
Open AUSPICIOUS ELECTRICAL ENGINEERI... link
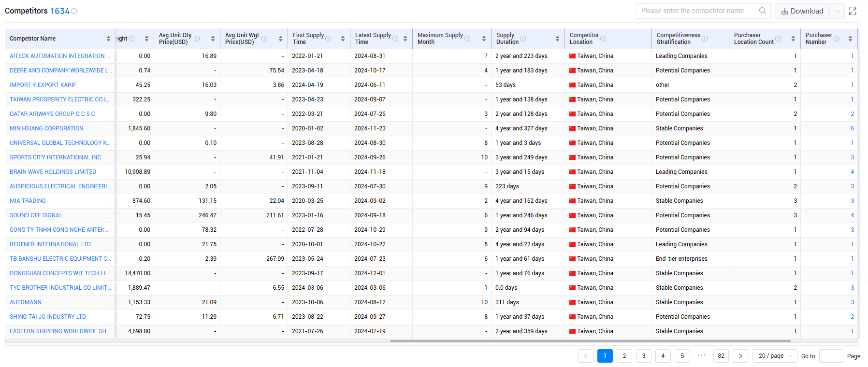(x=60, y=186)
